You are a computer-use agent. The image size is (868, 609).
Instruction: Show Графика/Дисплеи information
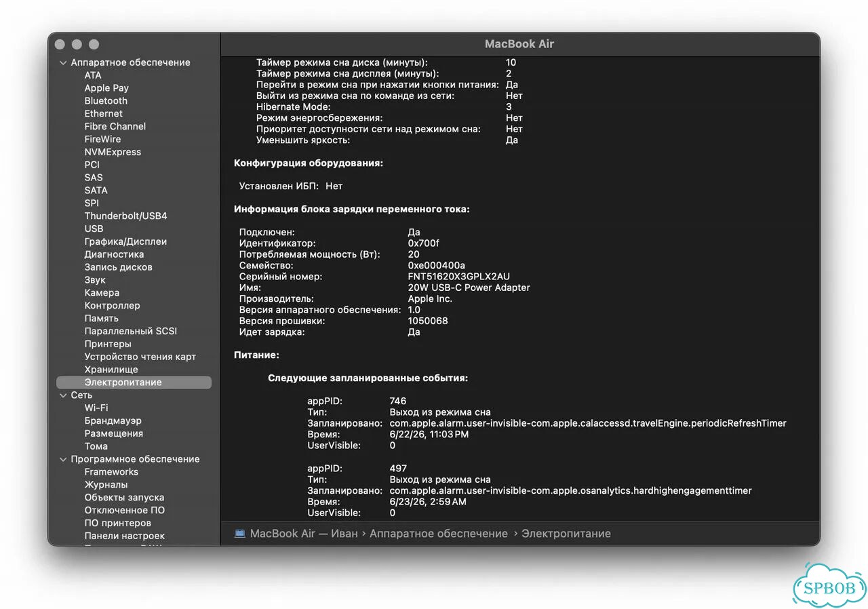125,241
